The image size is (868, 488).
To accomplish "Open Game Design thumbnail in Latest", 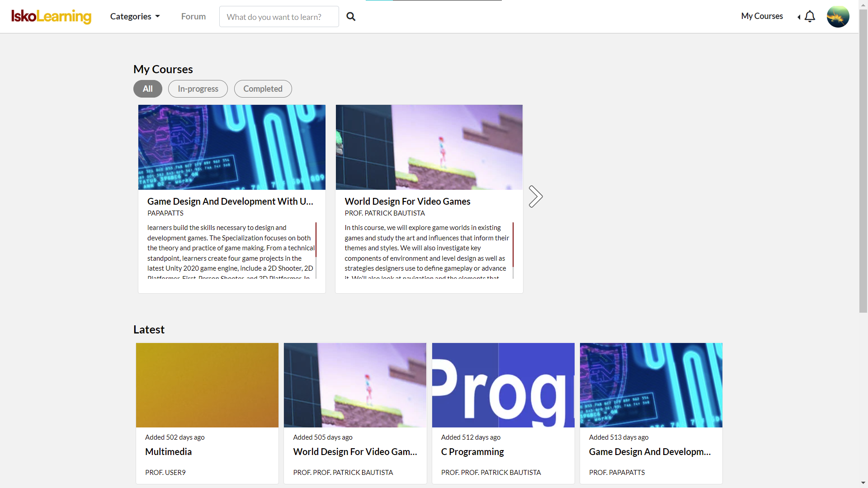I will pyautogui.click(x=651, y=385).
